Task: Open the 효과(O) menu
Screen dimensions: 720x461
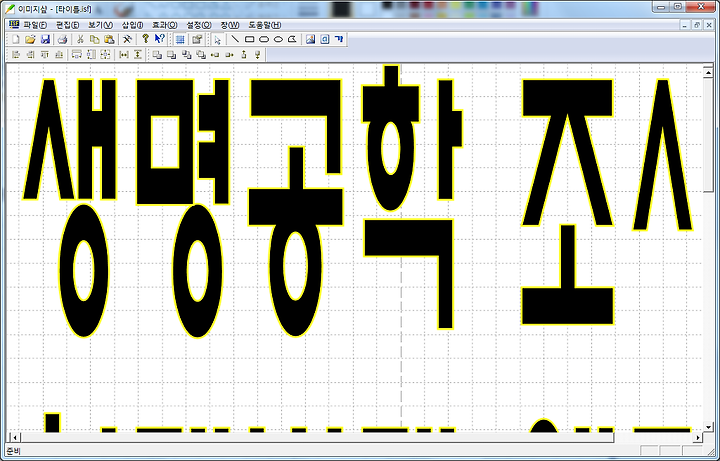Action: pos(164,25)
